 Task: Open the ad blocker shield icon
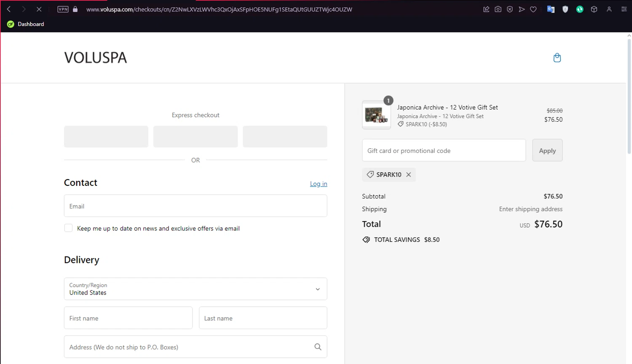point(510,9)
